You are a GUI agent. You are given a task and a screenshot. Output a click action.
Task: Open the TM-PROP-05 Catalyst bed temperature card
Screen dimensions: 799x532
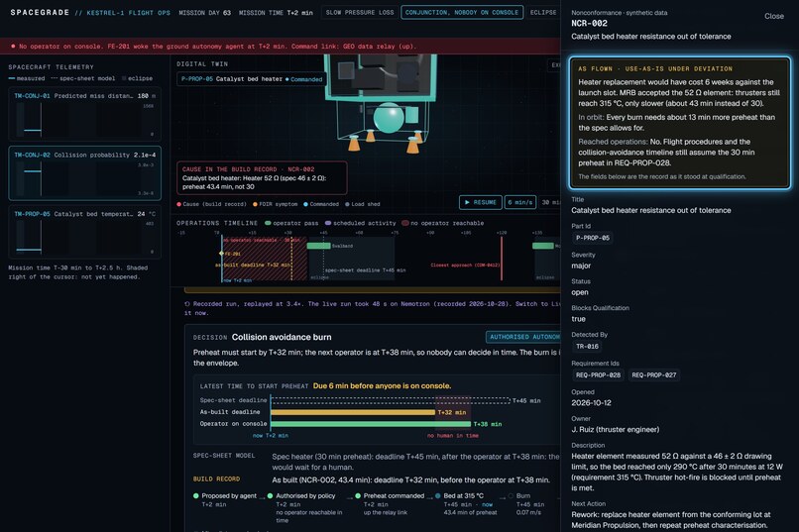point(84,232)
